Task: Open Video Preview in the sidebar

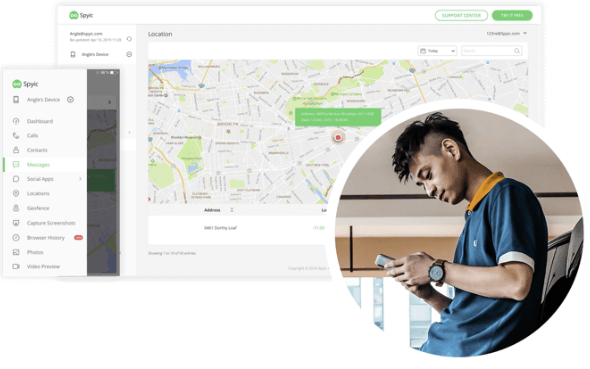Action: coord(43,267)
